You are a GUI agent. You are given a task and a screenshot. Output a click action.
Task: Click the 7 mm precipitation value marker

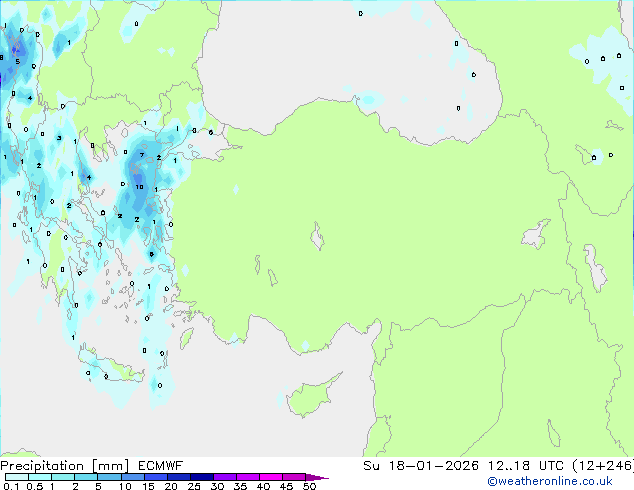point(142,155)
